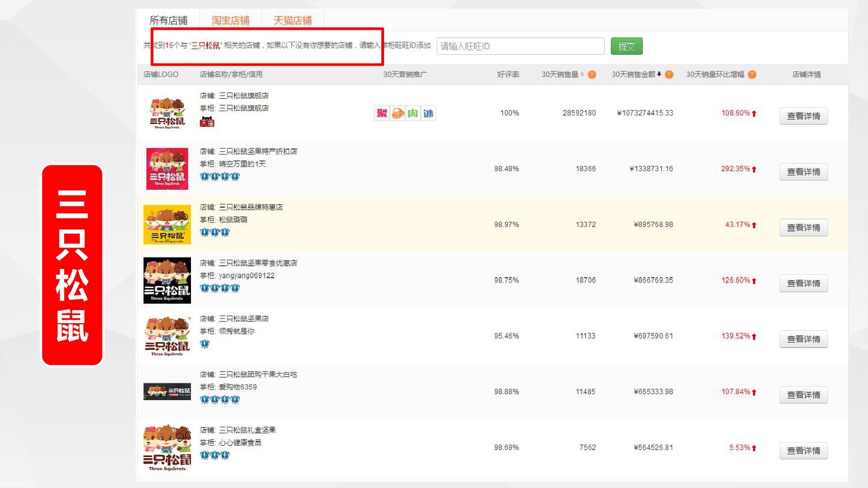Screen dimensions: 868x488
Task: Click the orange train promotion icon
Action: (398, 113)
